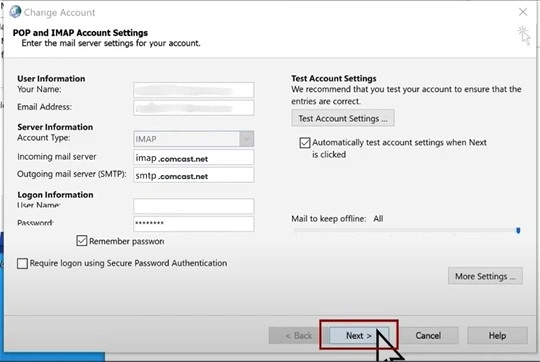540x362 pixels.
Task: Click into the Password field
Action: pos(194,224)
